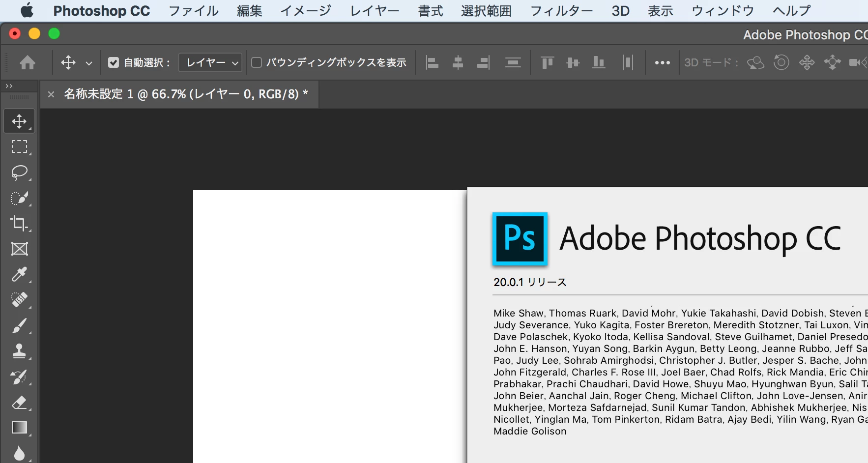868x463 pixels.
Task: Click 3D slide mode icon
Action: [x=832, y=62]
